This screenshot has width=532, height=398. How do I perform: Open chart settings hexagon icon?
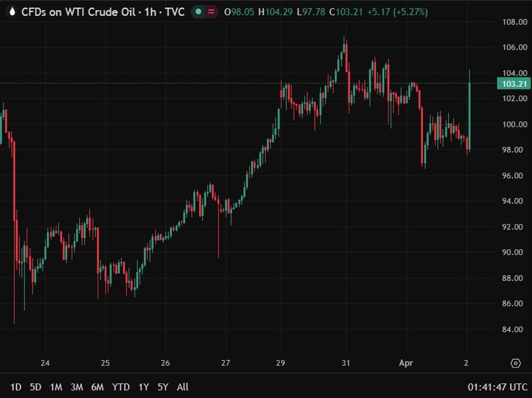(515, 363)
